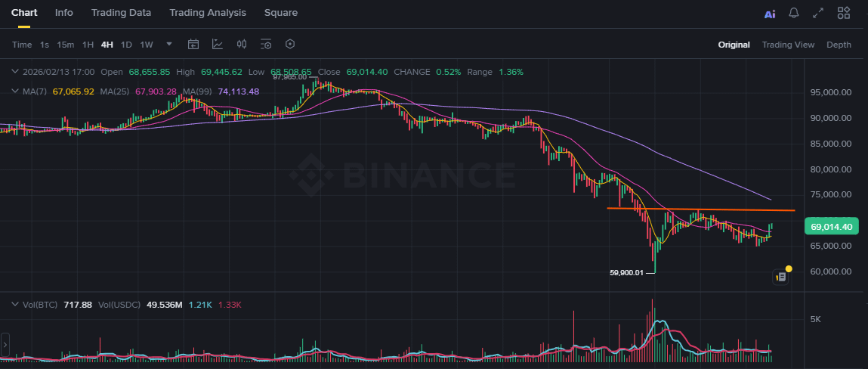Click the calendar go-to-date icon

193,45
